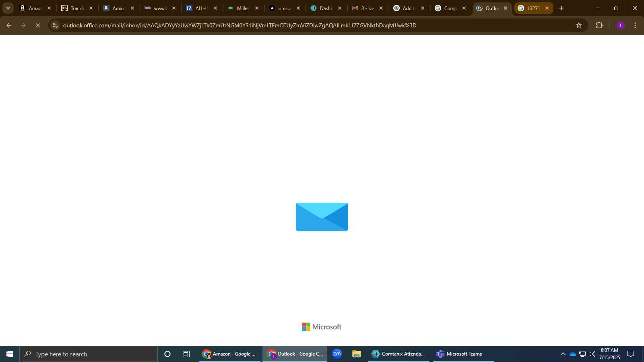Switch to the Dashboard tab
The width and height of the screenshot is (644, 362).
(x=325, y=8)
